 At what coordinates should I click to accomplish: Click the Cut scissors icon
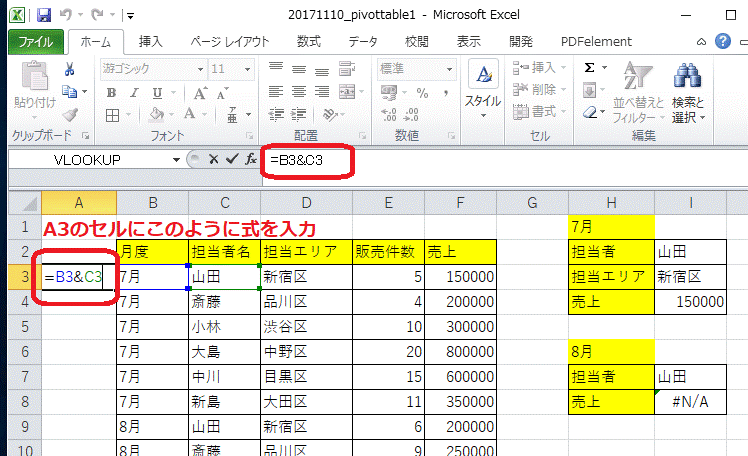point(70,69)
